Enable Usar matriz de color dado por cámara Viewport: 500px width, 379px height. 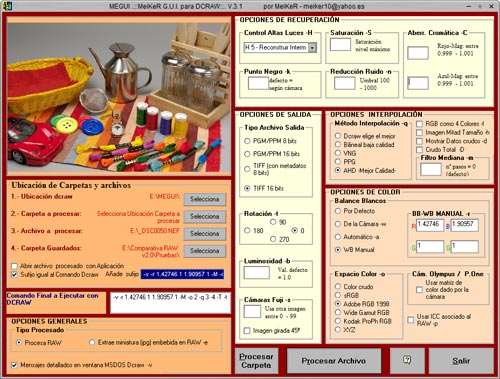pos(419,290)
